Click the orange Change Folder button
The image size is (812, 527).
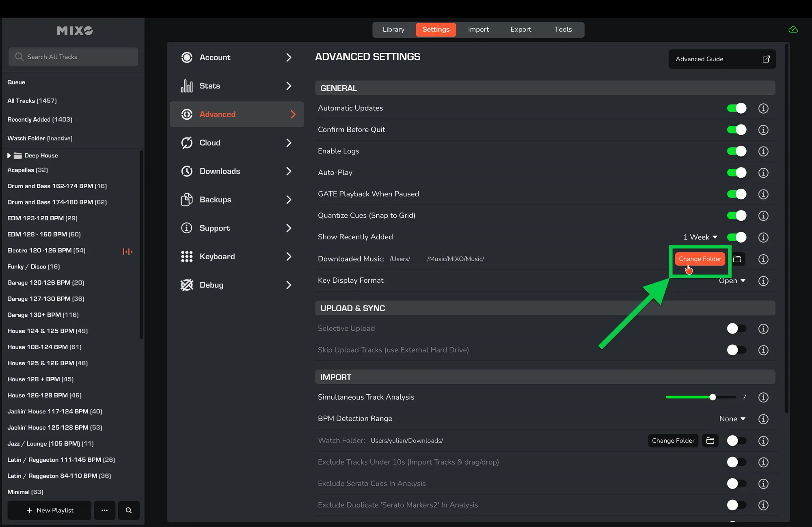(x=700, y=259)
